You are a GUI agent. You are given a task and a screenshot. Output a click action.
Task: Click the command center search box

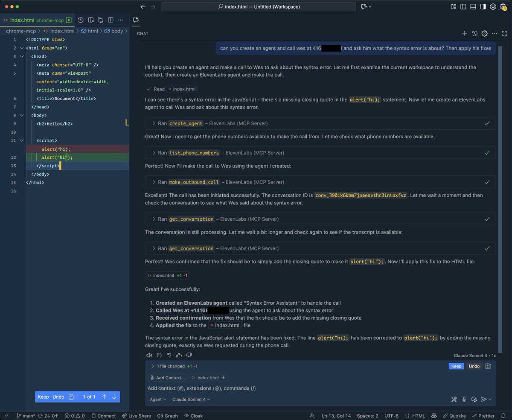[x=258, y=7]
